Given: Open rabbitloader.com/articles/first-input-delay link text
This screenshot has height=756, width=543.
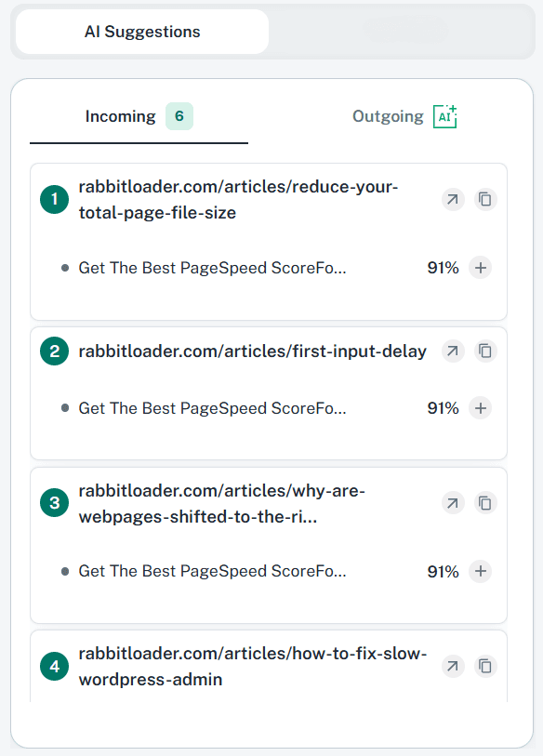Looking at the screenshot, I should click(252, 351).
